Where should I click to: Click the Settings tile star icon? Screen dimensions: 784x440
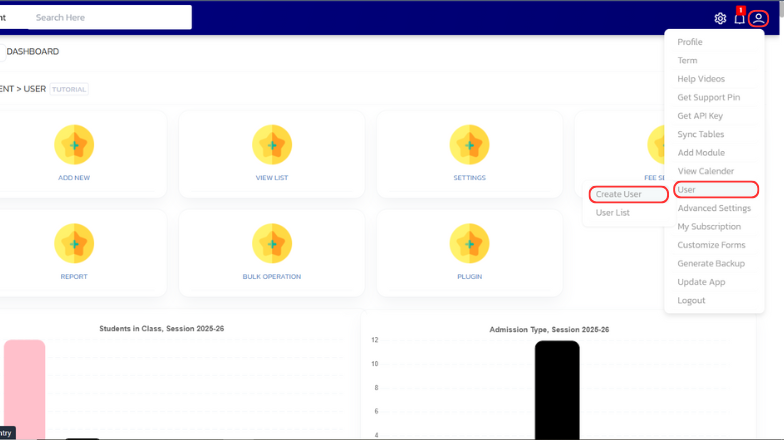469,145
